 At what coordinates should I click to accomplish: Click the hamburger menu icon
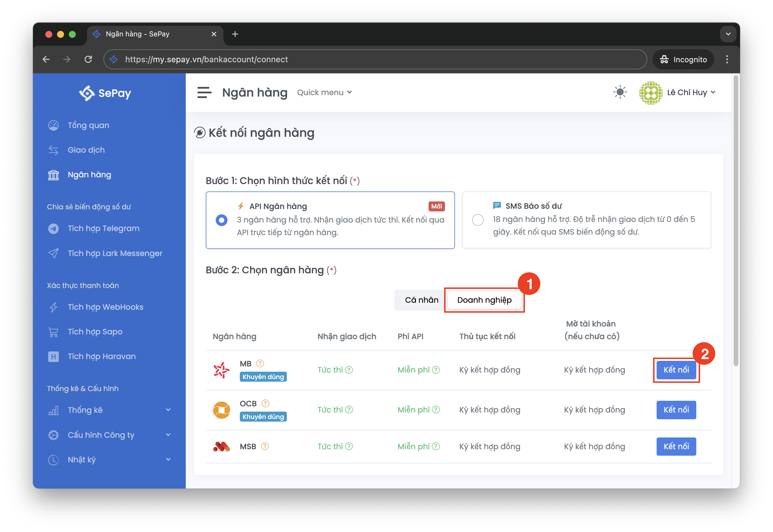pyautogui.click(x=204, y=92)
